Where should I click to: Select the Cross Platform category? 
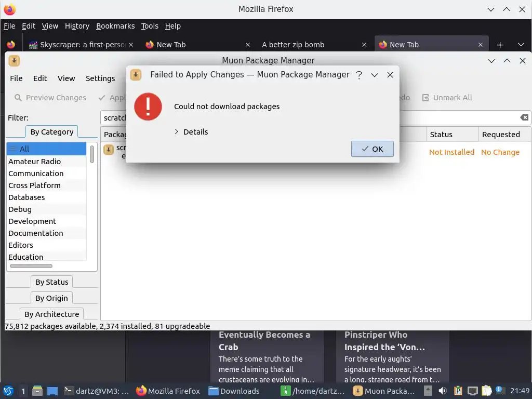point(46,185)
